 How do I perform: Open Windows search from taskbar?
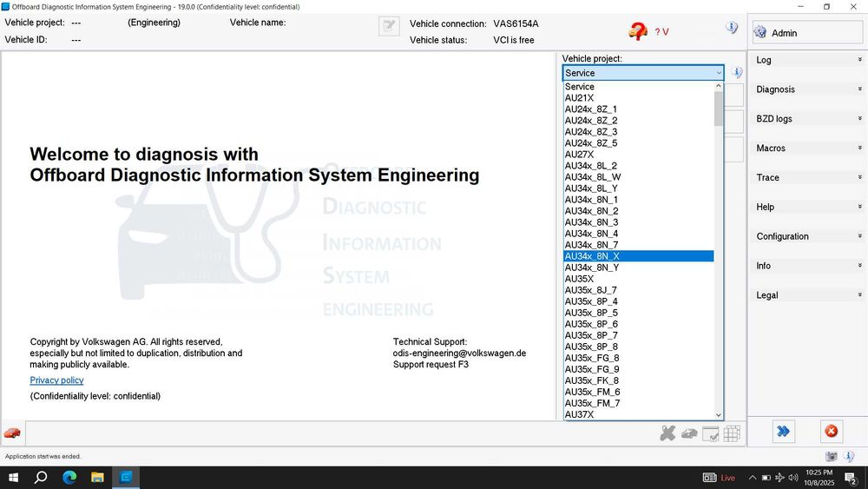click(x=41, y=478)
